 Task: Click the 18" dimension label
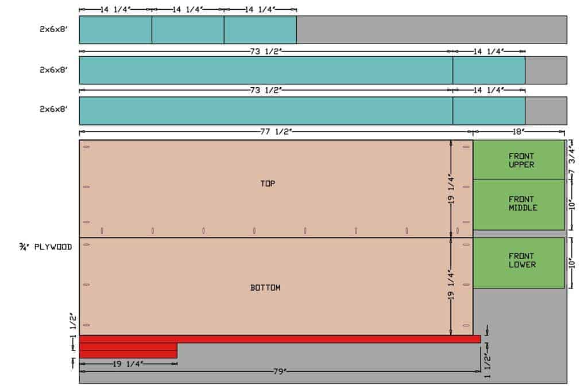tap(518, 131)
